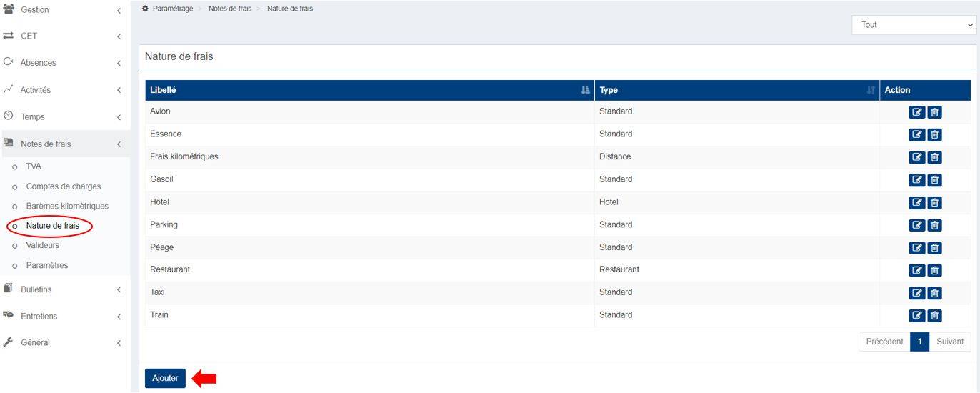Edit the Frais kilométriques entry
980x393 pixels.
916,157
